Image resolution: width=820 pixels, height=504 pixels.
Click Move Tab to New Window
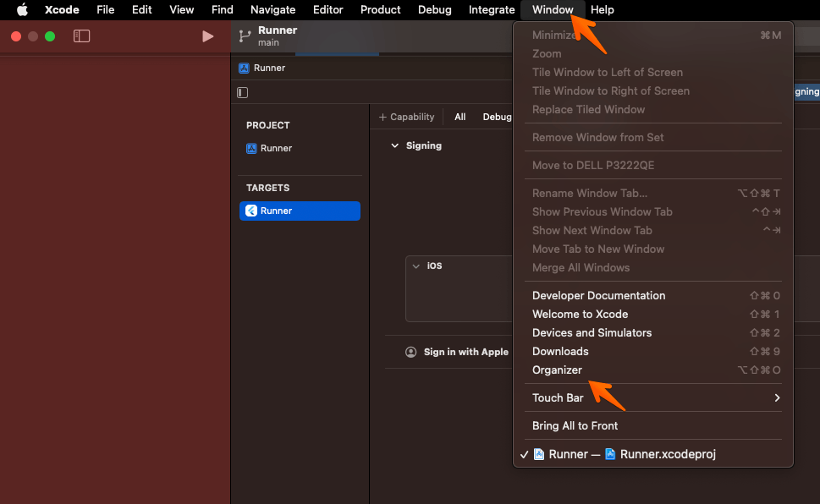(653, 249)
